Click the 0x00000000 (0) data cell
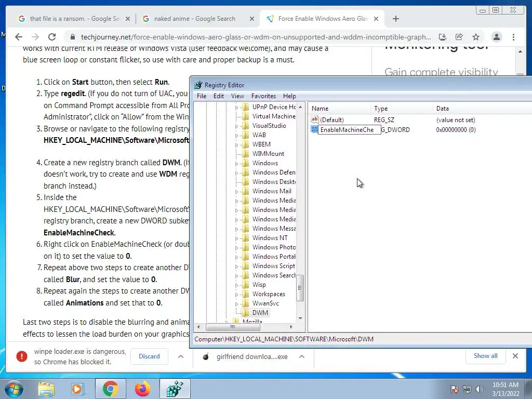This screenshot has width=532, height=399. tap(456, 129)
